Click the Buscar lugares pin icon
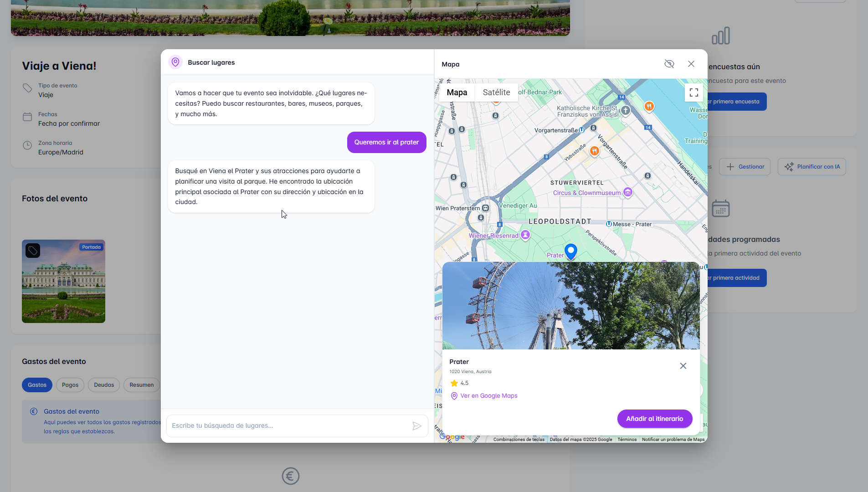Screen dimensions: 868x492 click(x=175, y=62)
